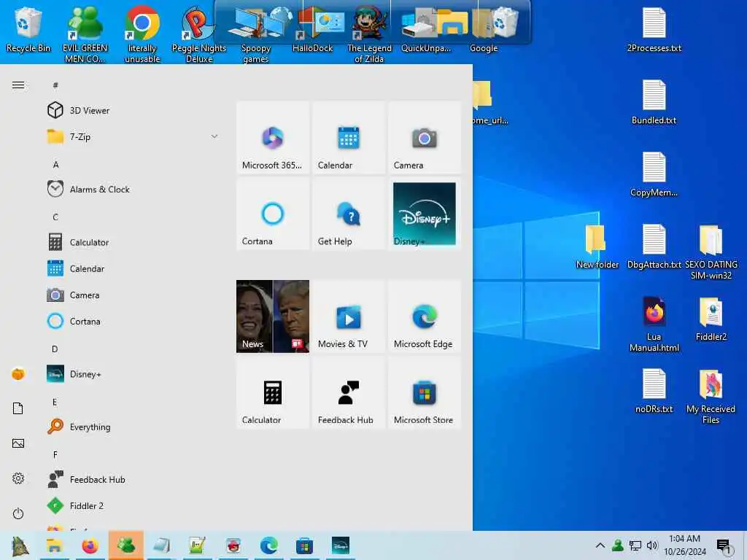
Task: Open the 7-Zip folder entry in the app list
Action: 133,136
